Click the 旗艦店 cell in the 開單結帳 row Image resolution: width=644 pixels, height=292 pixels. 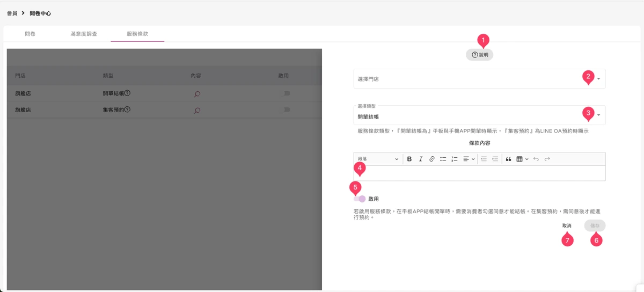click(23, 93)
